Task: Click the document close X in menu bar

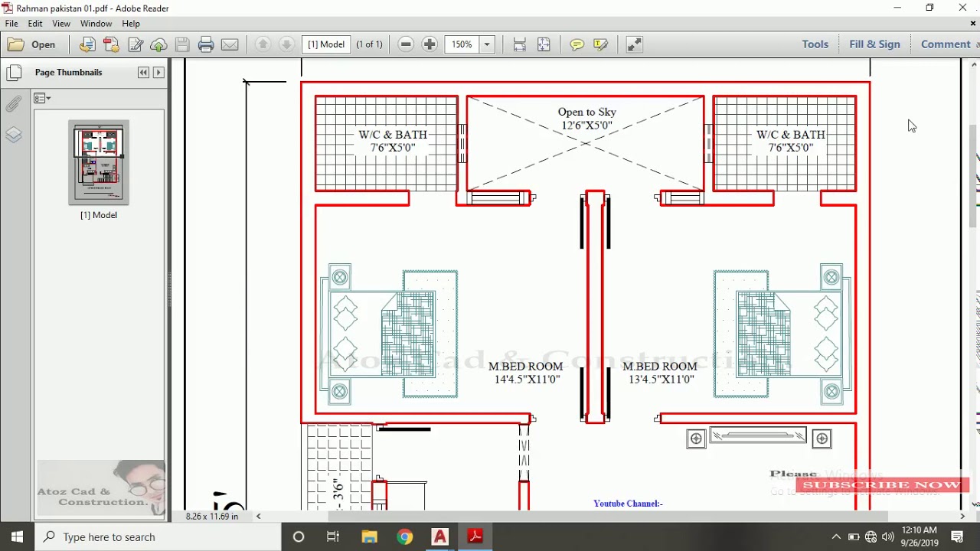Action: tap(974, 24)
